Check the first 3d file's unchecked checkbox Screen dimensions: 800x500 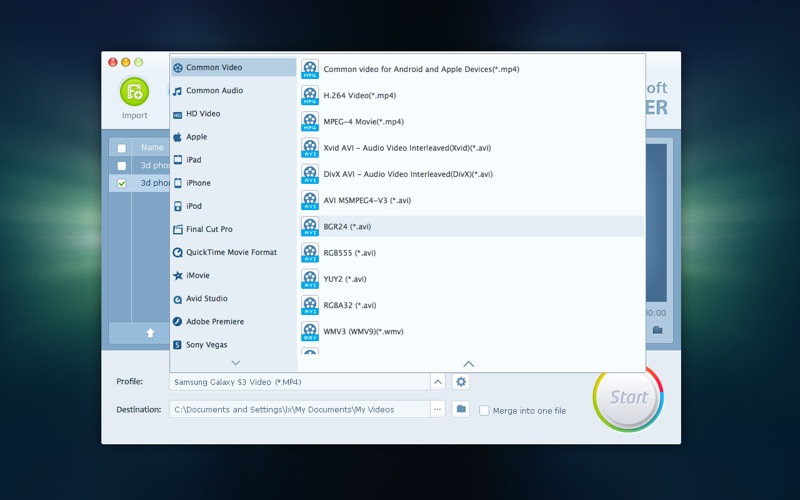[121, 166]
